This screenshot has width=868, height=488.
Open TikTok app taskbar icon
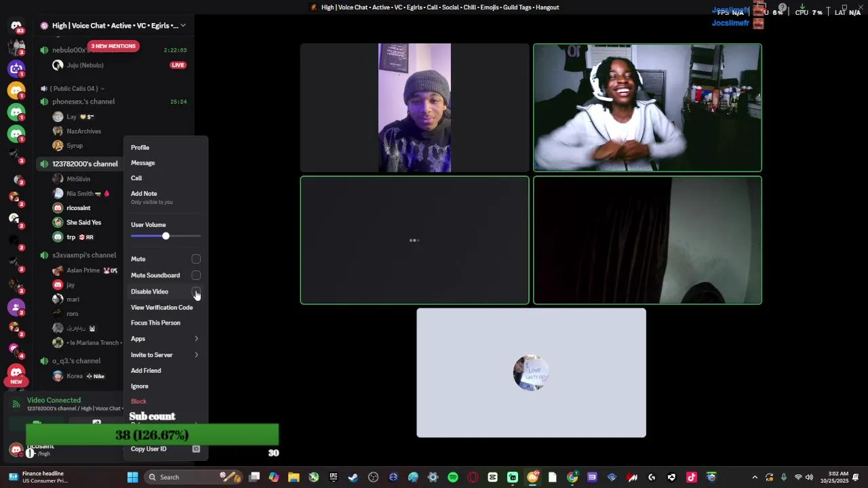click(x=692, y=477)
